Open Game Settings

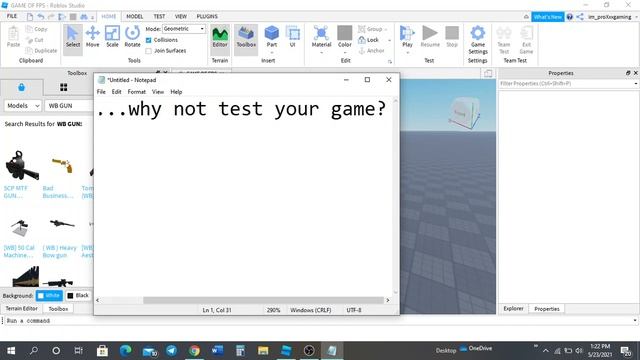click(478, 40)
